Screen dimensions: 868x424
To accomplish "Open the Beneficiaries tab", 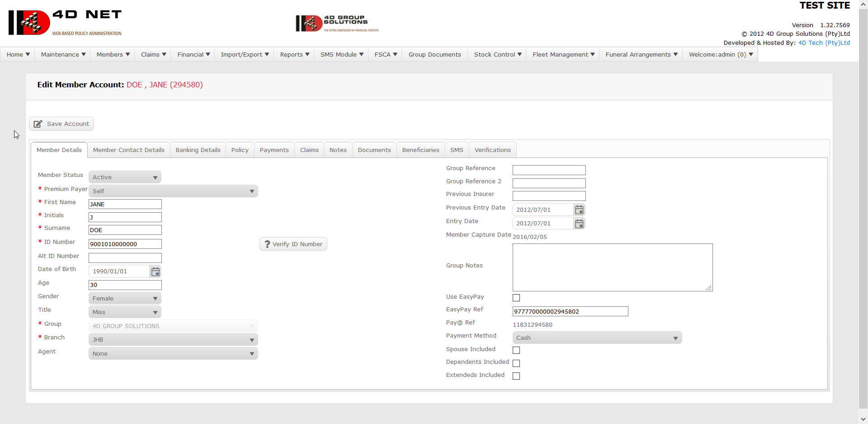I will [x=420, y=150].
